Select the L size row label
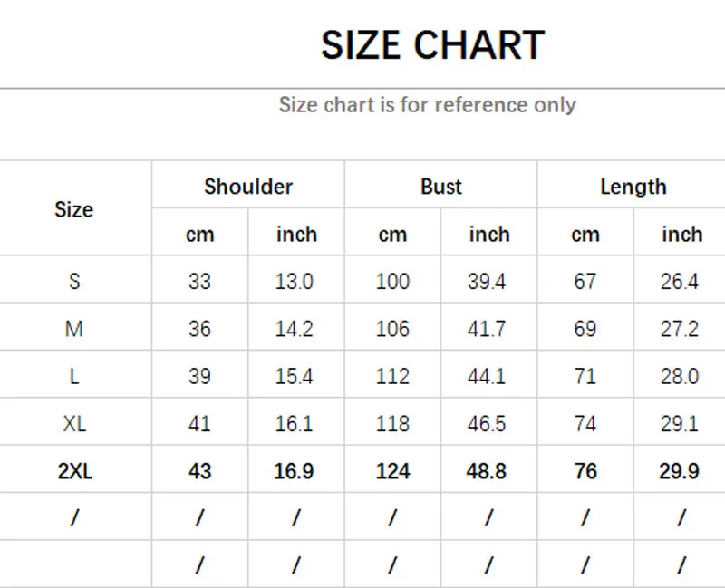Image resolution: width=725 pixels, height=588 pixels. pos(74,376)
